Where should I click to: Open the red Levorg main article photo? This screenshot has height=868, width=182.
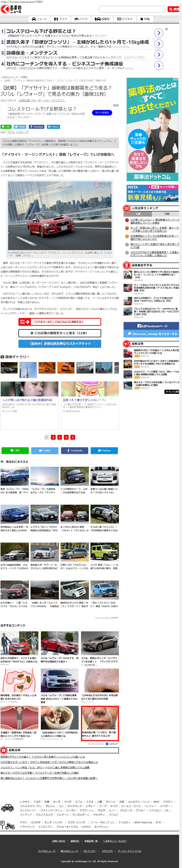click(x=60, y=216)
